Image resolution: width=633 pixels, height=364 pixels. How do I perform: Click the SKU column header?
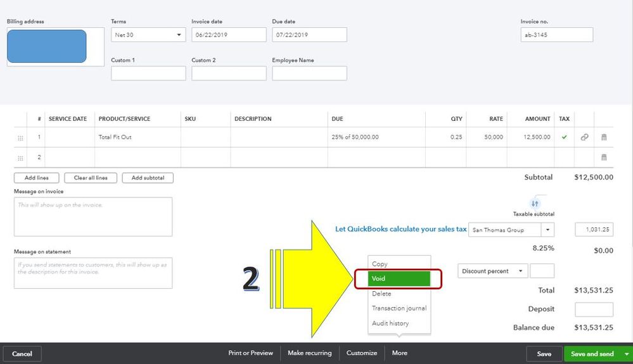point(190,119)
